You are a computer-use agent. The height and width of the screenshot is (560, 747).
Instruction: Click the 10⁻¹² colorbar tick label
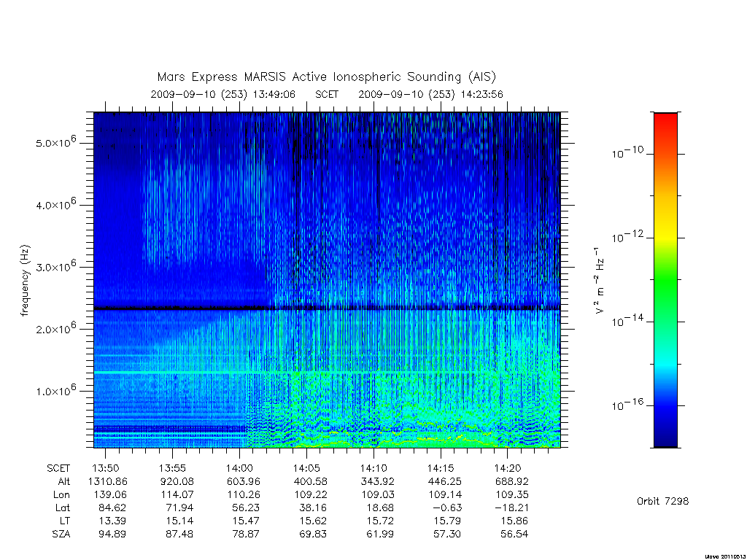click(628, 236)
